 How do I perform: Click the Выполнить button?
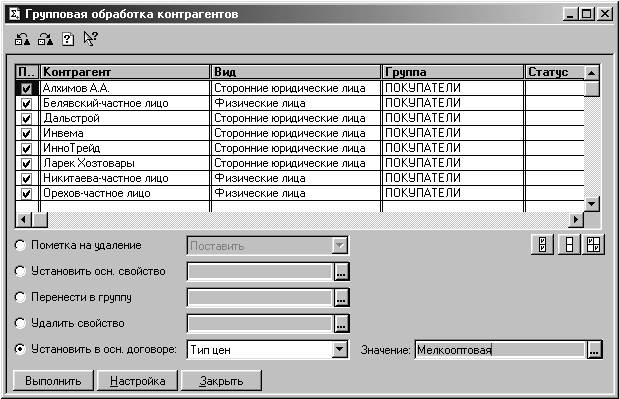point(53,380)
